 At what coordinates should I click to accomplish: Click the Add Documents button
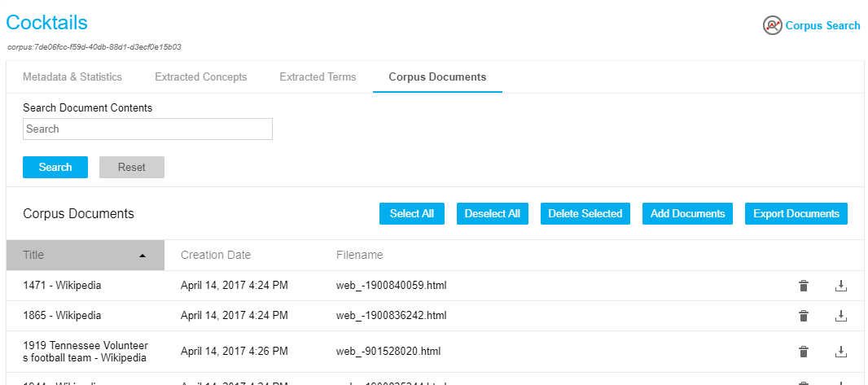(687, 214)
